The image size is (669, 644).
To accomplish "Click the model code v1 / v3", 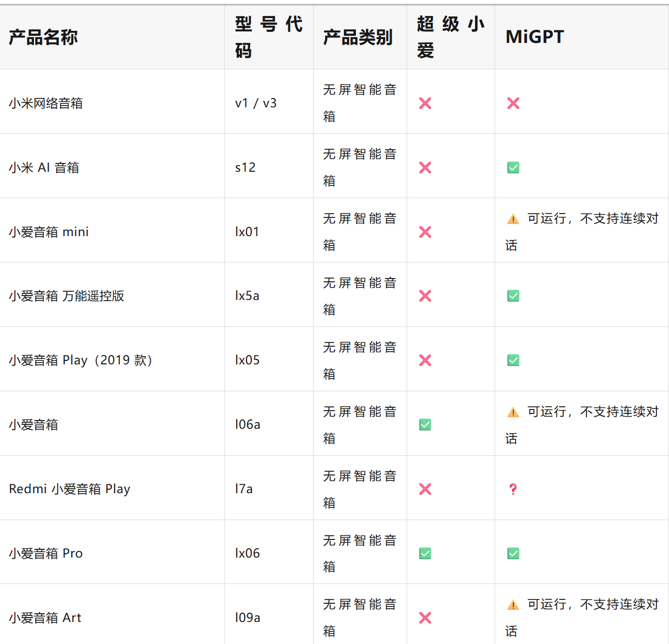I will coord(256,103).
